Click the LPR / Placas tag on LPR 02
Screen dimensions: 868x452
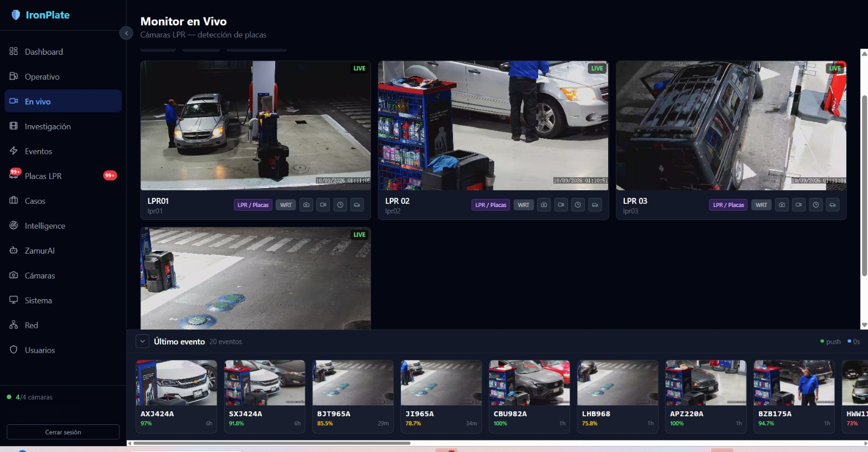490,205
